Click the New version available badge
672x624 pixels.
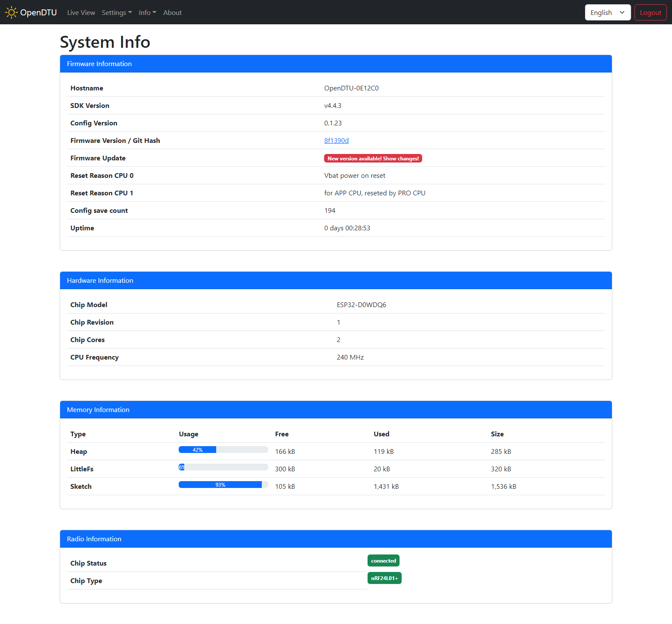[373, 158]
